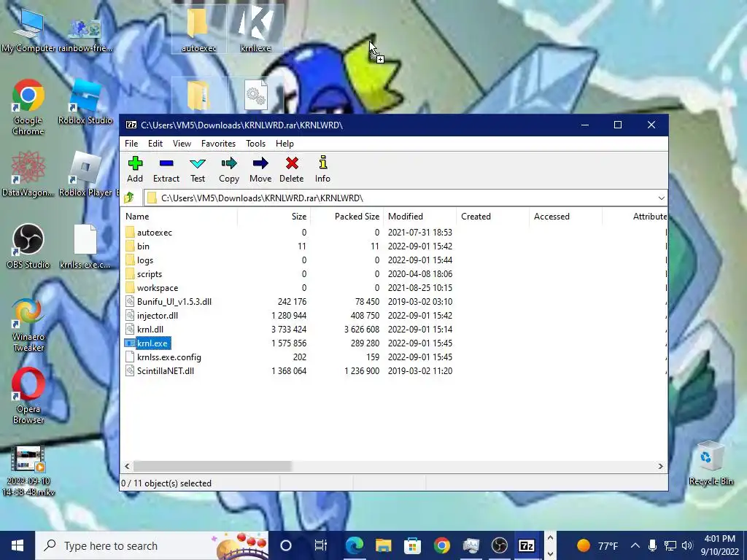
Task: Select the Winaero Tweaker desktop shortcut
Action: [x=28, y=325]
